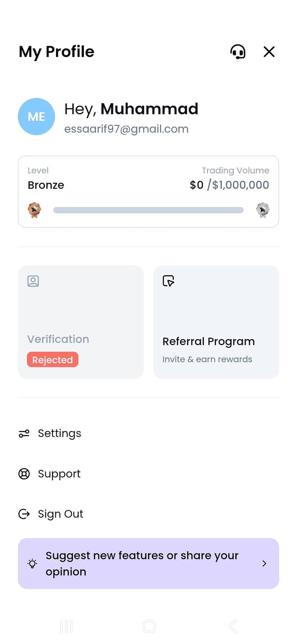297x644 pixels.
Task: Open the Verification card
Action: [x=81, y=322]
